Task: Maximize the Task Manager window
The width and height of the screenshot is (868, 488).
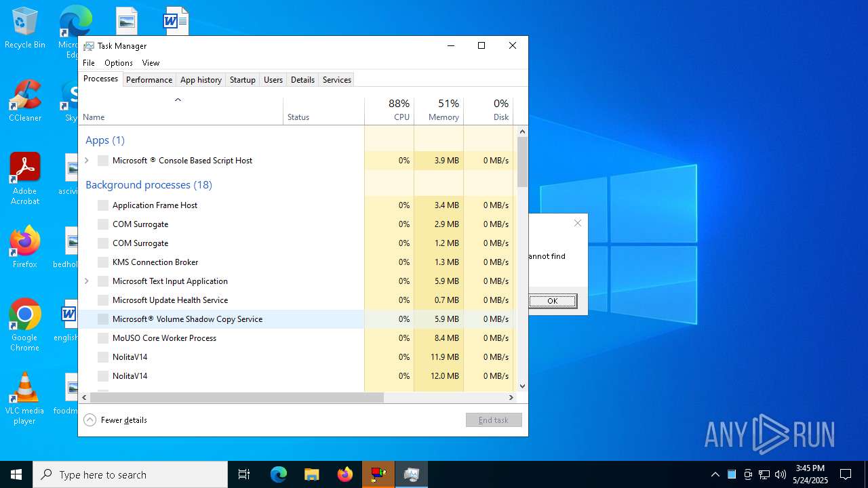Action: (x=481, y=45)
